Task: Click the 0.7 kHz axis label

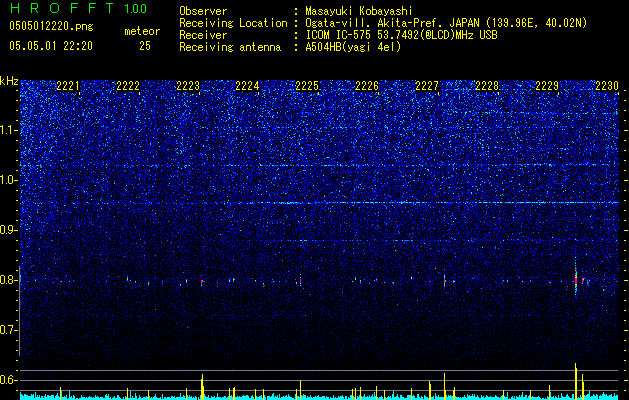Action: pos(9,330)
